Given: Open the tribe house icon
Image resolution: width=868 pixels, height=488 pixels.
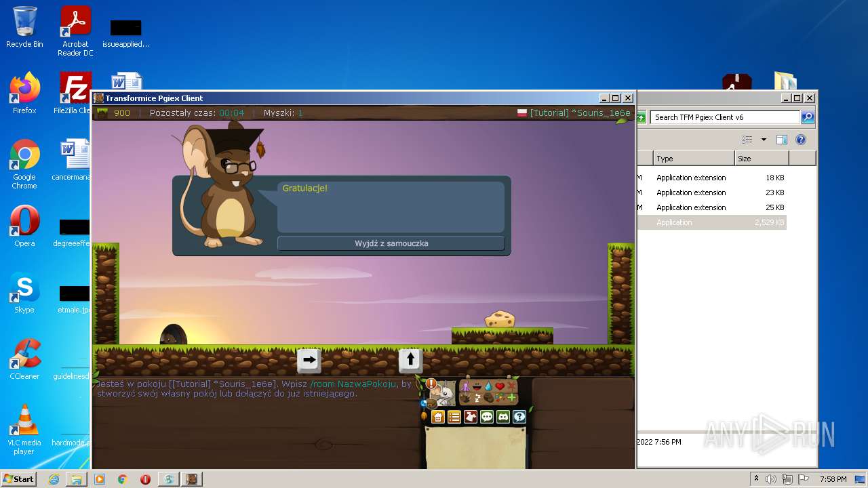Looking at the screenshot, I should [438, 417].
